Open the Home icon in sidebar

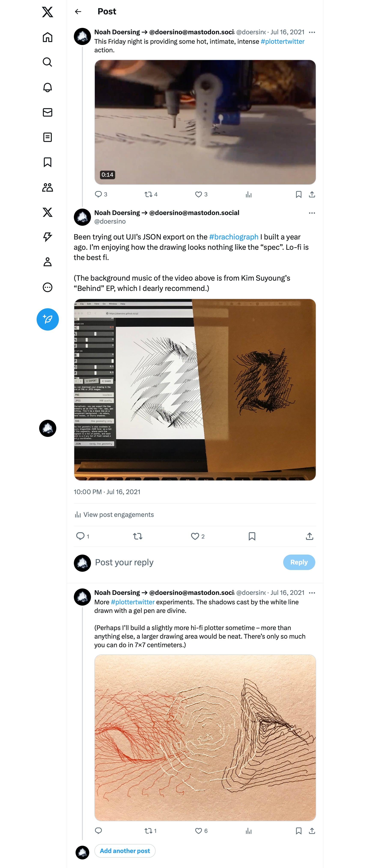pos(48,37)
